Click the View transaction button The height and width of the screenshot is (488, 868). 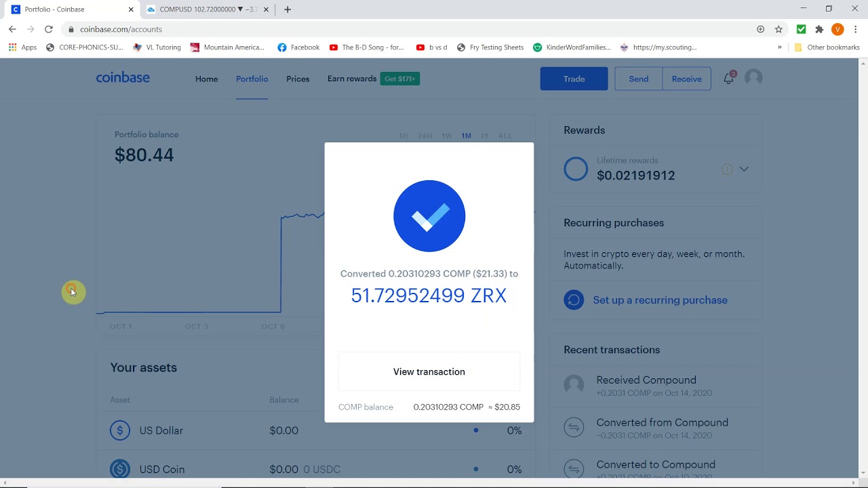click(429, 371)
